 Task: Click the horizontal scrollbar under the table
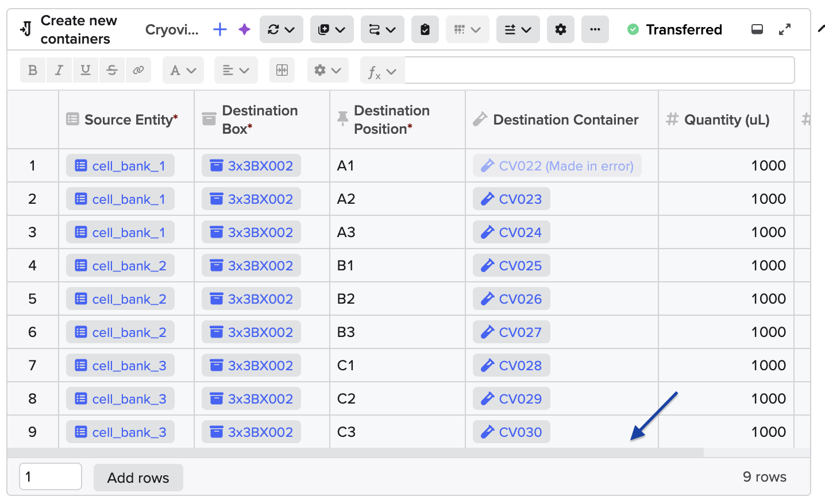point(356,452)
